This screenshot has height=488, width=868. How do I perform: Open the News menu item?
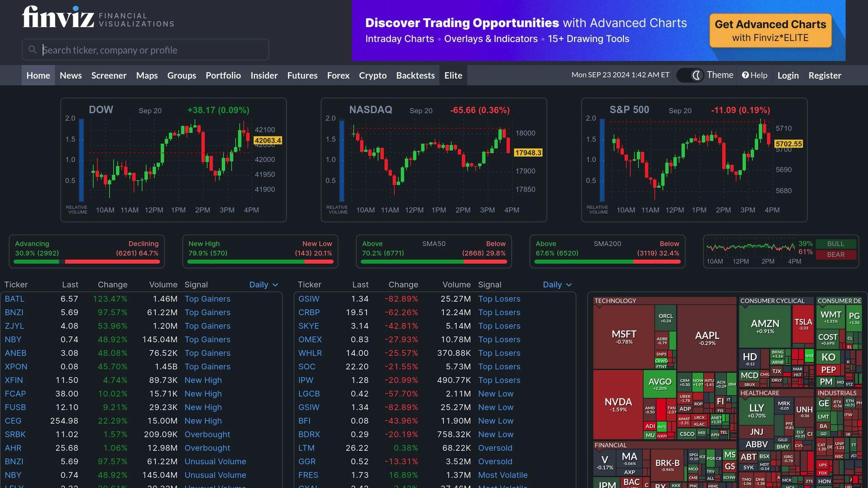point(70,75)
